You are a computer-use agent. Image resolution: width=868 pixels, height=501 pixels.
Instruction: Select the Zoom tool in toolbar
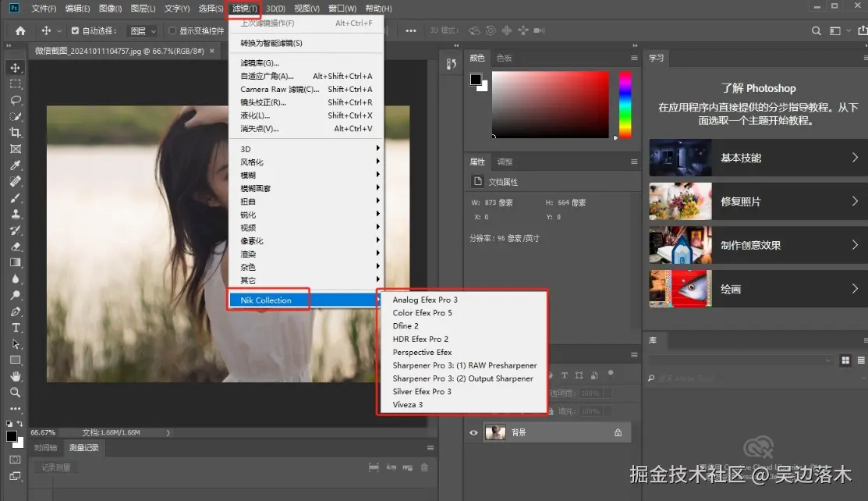click(16, 393)
